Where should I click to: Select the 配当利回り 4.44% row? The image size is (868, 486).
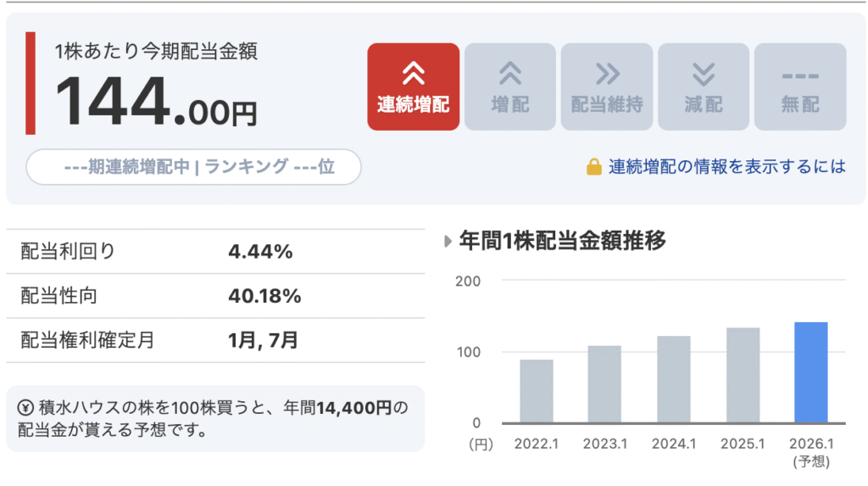click(214, 252)
